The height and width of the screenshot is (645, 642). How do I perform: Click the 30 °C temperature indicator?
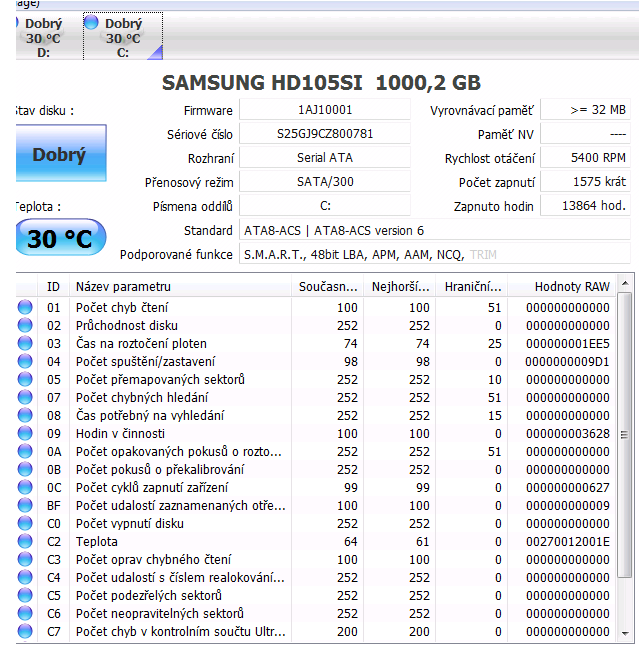(61, 237)
